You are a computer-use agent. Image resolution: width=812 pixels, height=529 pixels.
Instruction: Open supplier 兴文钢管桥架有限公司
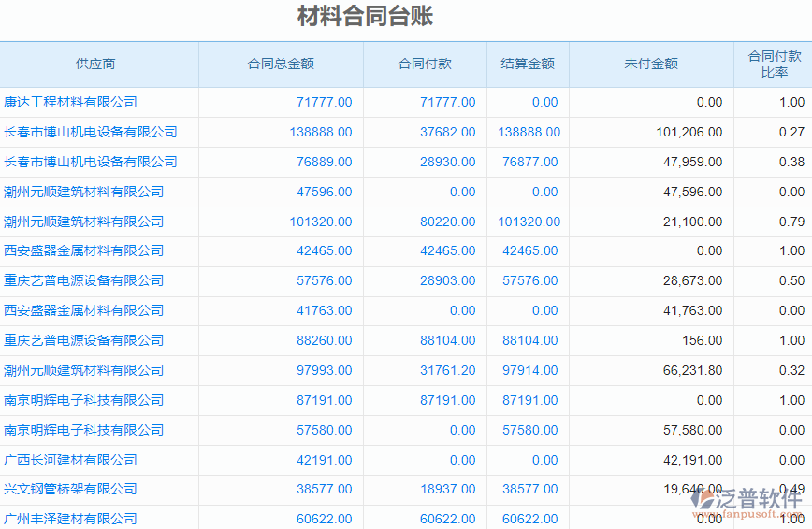point(70,489)
